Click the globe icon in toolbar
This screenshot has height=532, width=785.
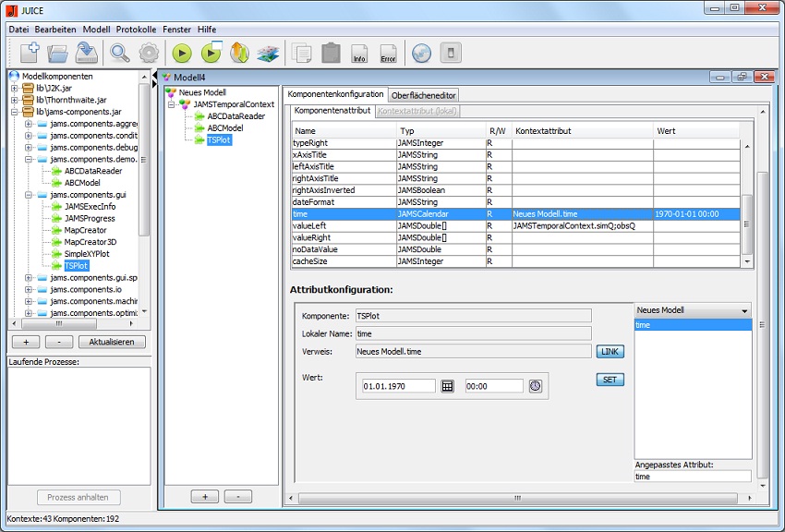coord(421,53)
